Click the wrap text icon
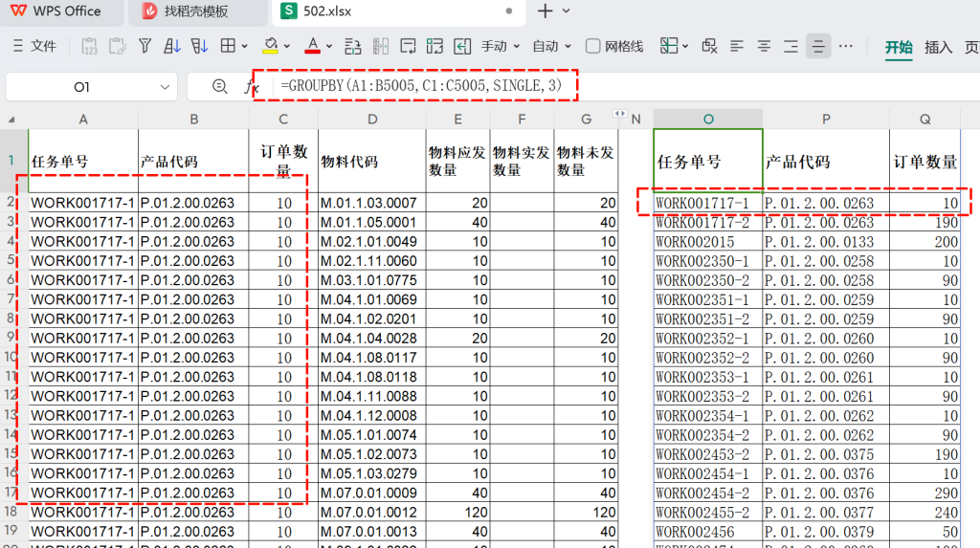Screen dimensions: 980x548 [408, 46]
